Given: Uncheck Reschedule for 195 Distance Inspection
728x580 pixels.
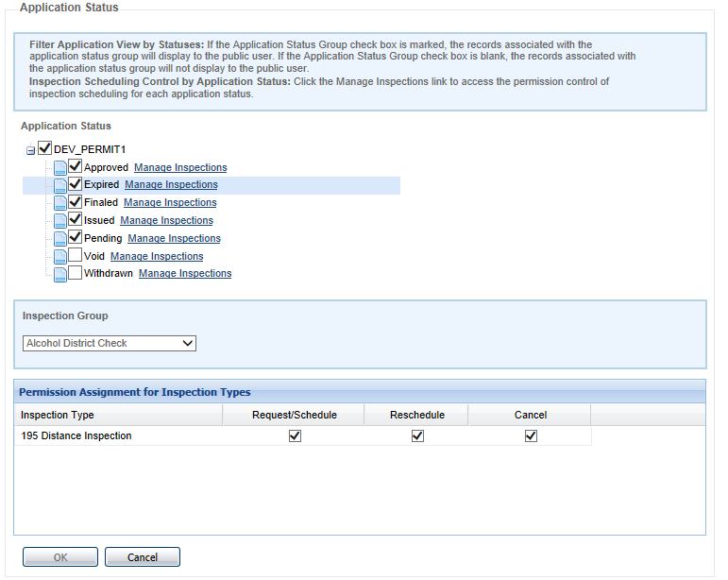Looking at the screenshot, I should click(417, 435).
